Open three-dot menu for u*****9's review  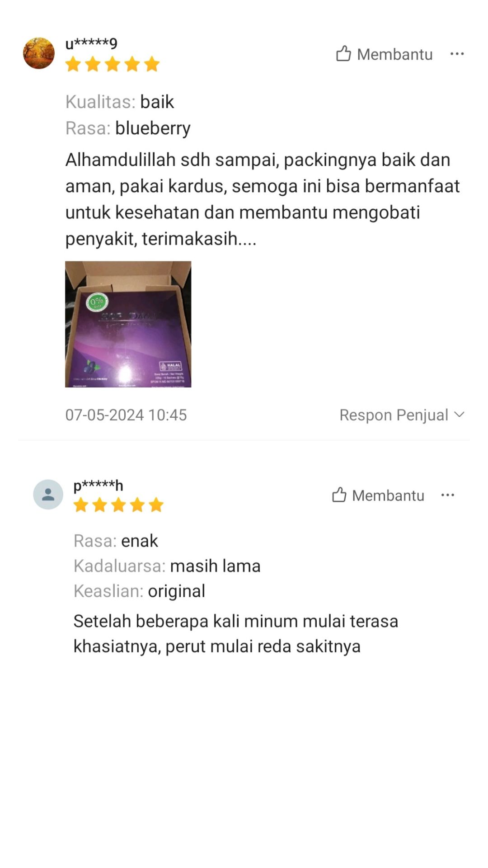(457, 54)
